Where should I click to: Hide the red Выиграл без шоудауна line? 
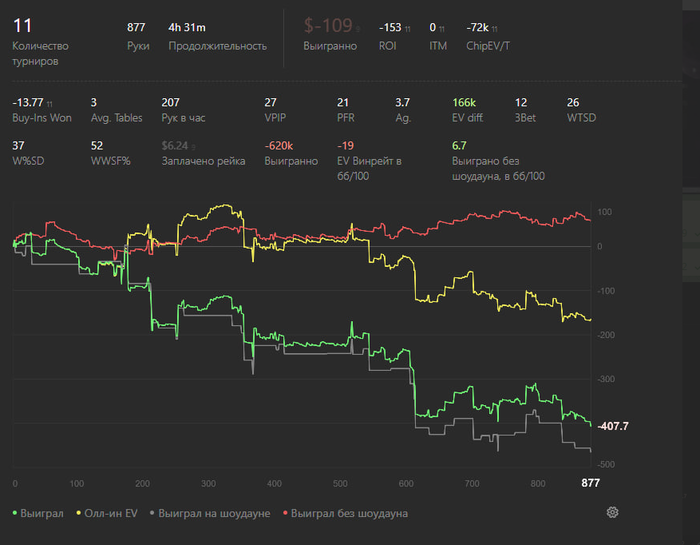click(x=345, y=513)
